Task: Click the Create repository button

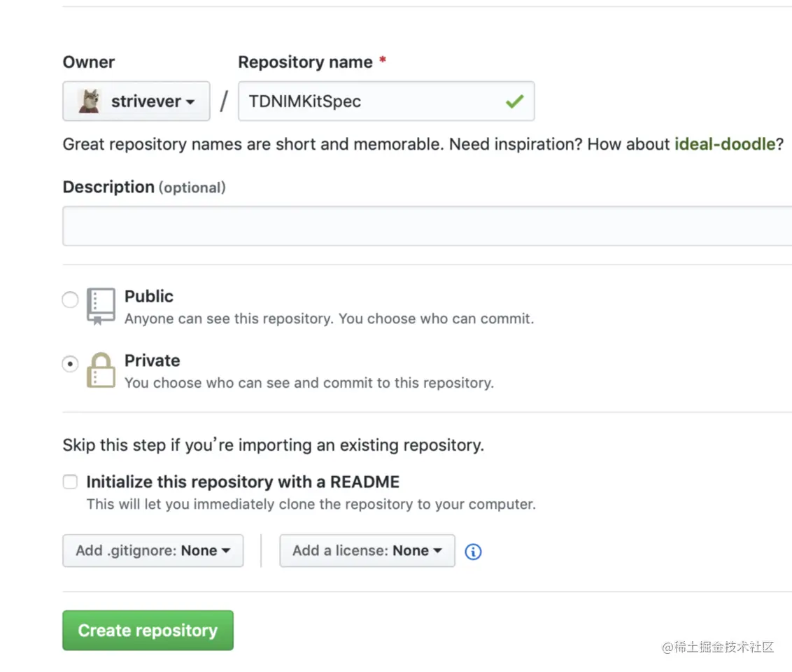Action: pos(148,630)
